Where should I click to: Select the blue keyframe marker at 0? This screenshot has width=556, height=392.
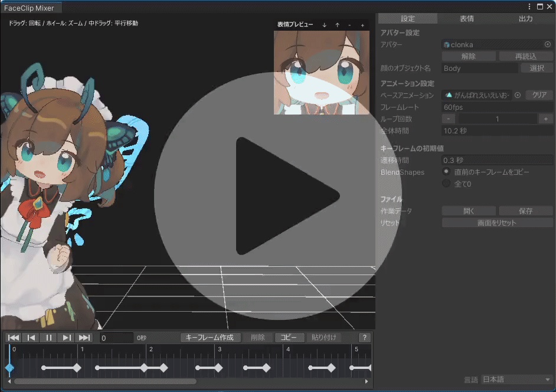click(10, 368)
